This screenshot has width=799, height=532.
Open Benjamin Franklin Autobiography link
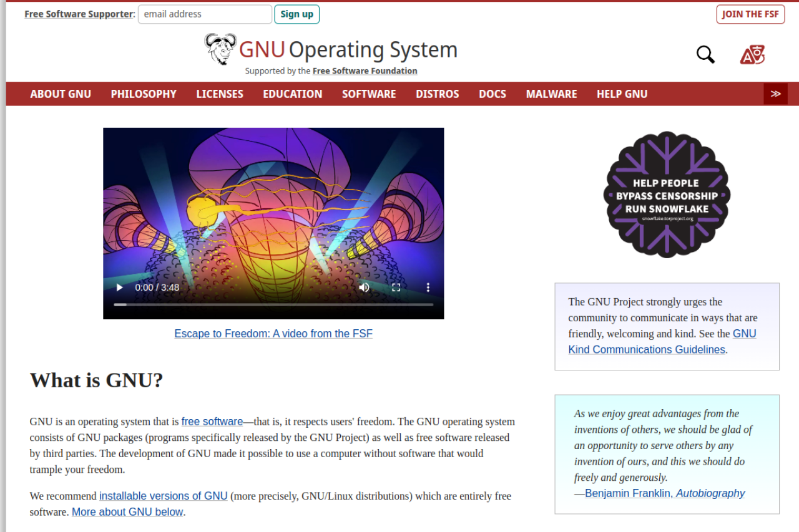coord(665,493)
